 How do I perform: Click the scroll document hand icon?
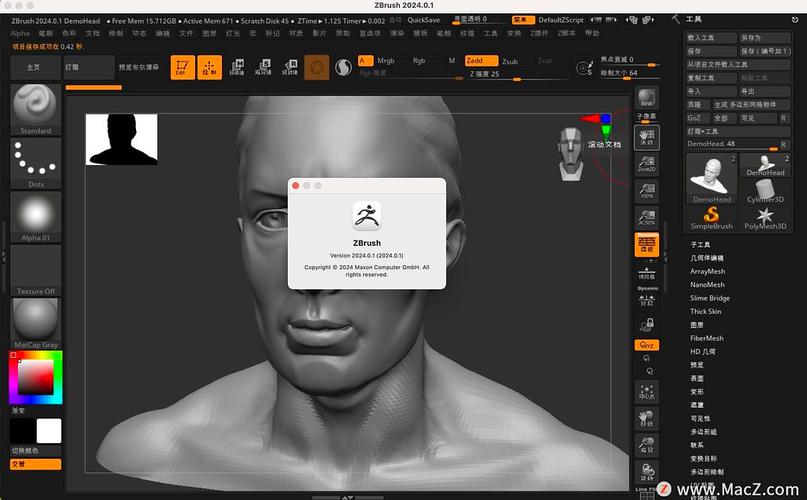pos(646,137)
